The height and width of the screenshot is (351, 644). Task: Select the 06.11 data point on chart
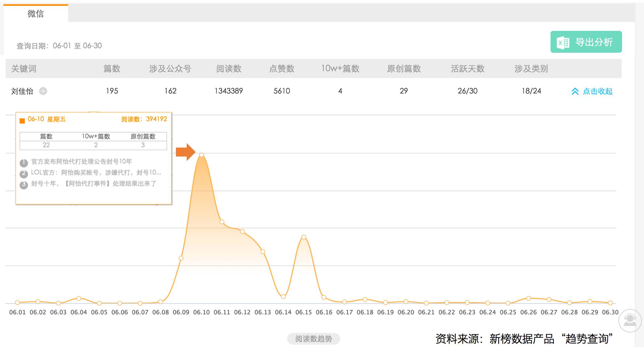pyautogui.click(x=222, y=222)
